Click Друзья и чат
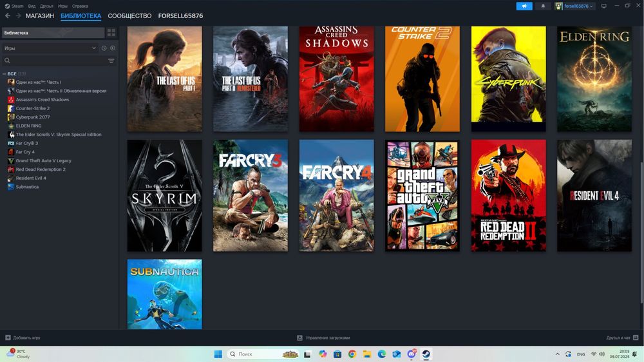This screenshot has width=644, height=362. tap(618, 338)
